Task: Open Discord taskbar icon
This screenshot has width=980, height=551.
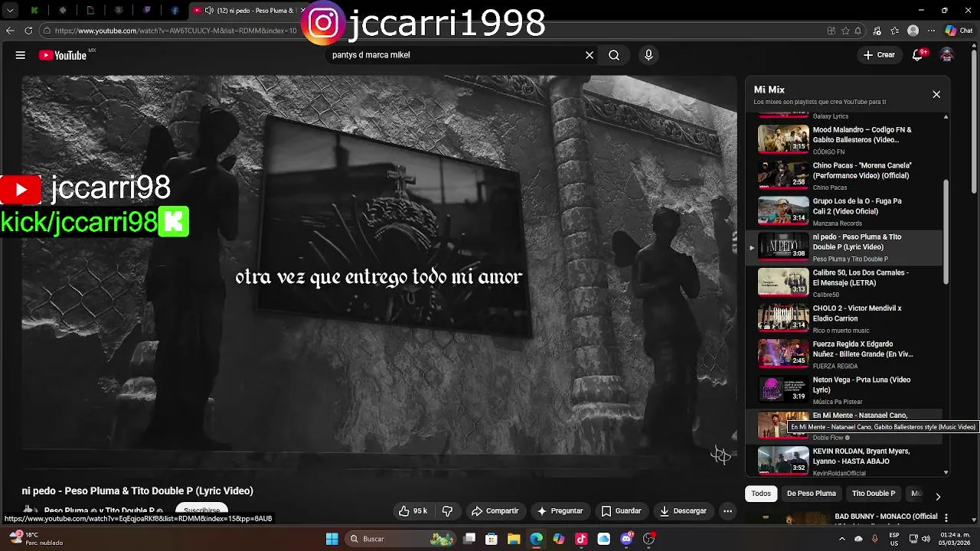Action: click(x=626, y=539)
